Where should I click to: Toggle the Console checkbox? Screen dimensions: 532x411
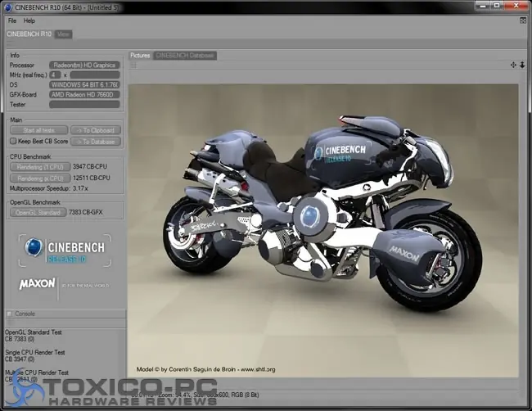[10, 314]
